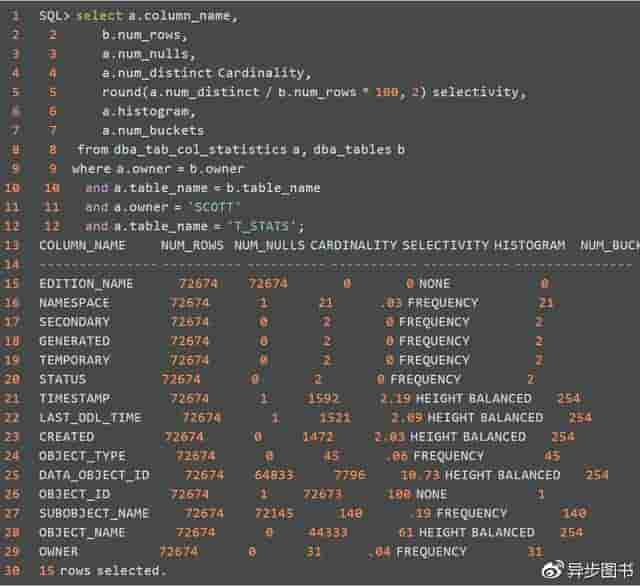Viewport: 640px width, 586px height.
Task: Click the NUM_ROWS column header
Action: click(x=192, y=245)
